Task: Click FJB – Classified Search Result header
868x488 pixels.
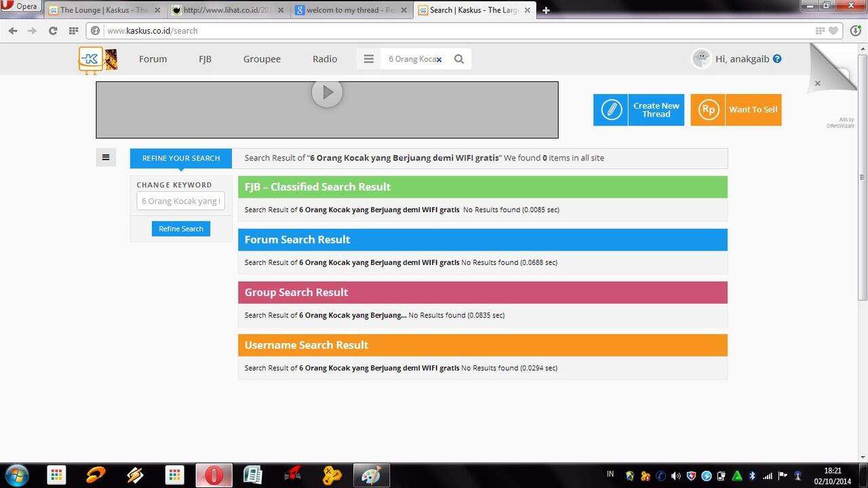Action: coord(483,187)
